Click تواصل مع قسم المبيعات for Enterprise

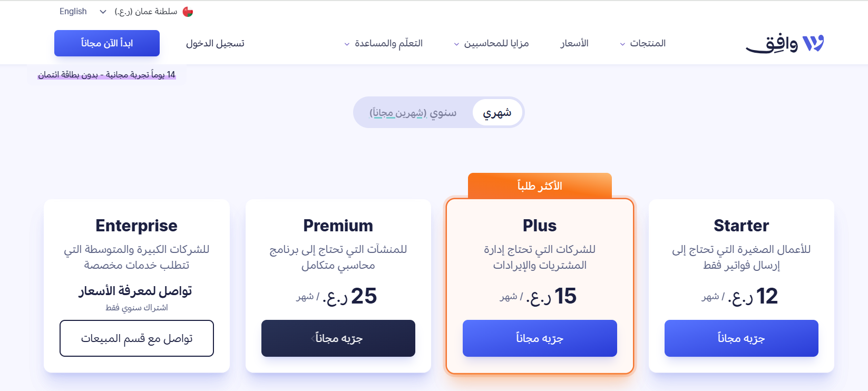coord(136,338)
